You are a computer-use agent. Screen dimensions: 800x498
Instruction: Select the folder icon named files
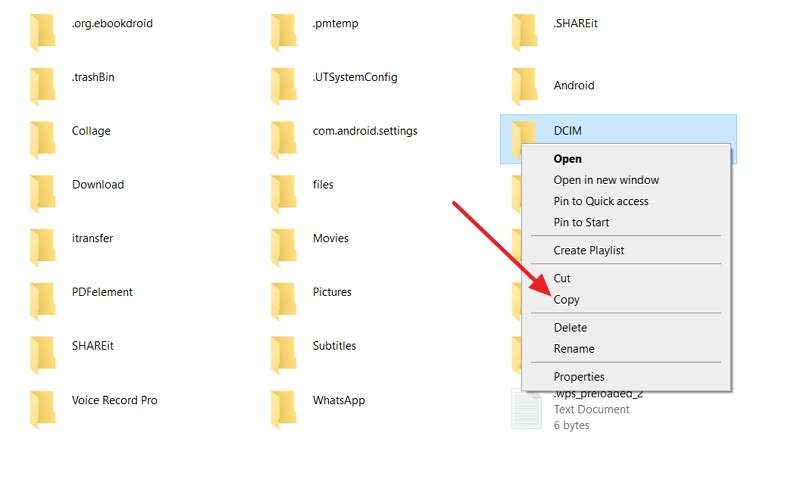pyautogui.click(x=284, y=194)
